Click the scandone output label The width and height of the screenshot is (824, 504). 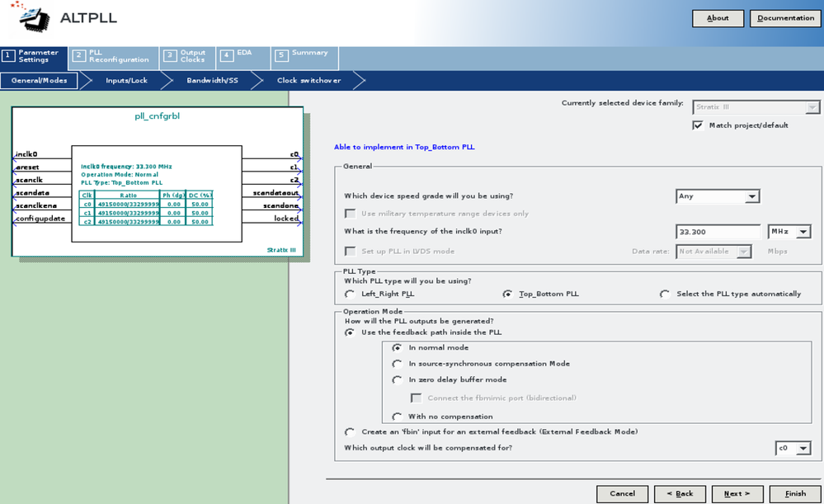[x=280, y=205]
